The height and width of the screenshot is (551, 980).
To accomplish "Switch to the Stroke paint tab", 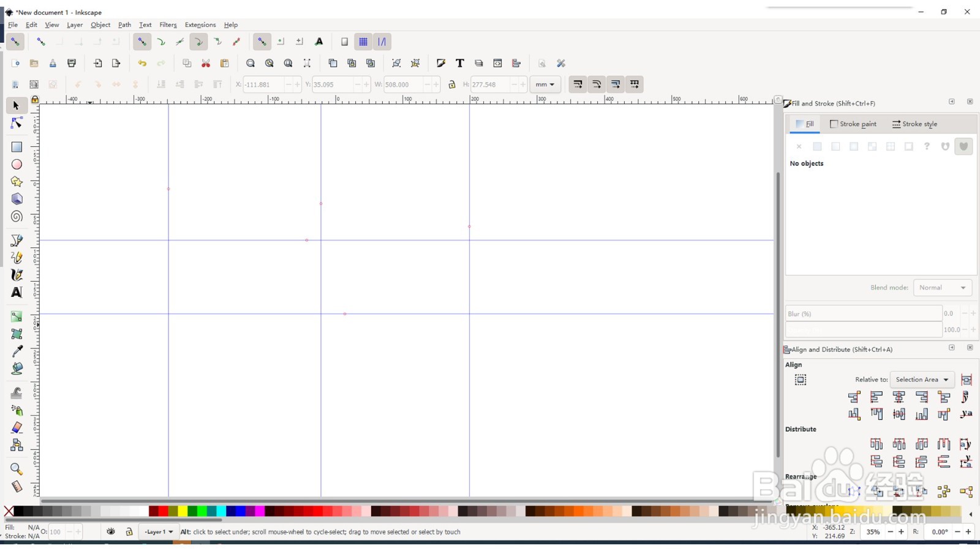I will tap(853, 124).
